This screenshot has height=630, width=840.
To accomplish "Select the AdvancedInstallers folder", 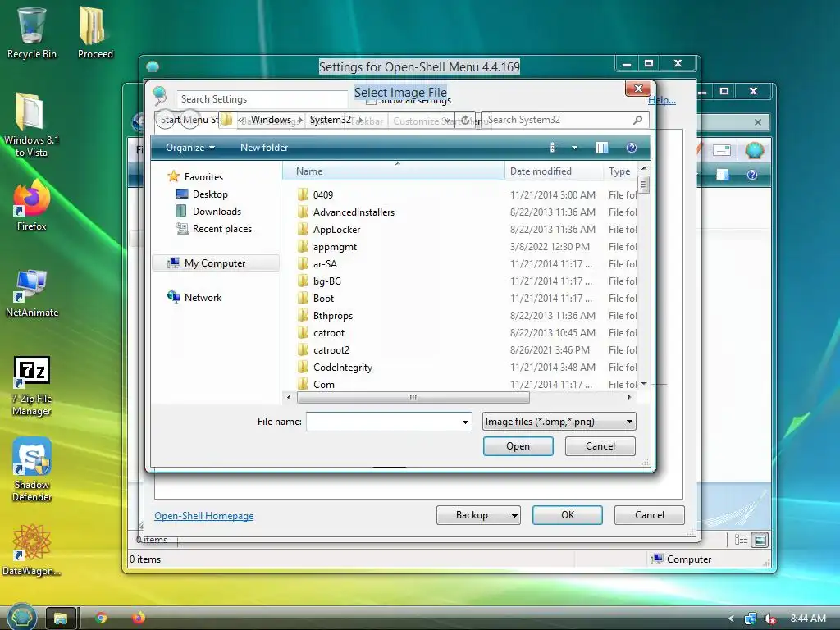I will [354, 212].
